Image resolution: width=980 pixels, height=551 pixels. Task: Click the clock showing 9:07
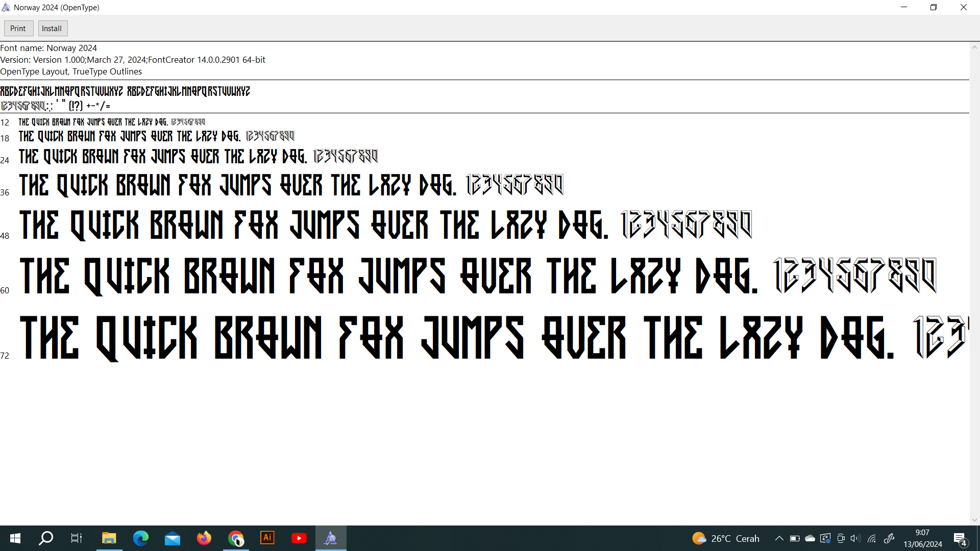click(922, 538)
